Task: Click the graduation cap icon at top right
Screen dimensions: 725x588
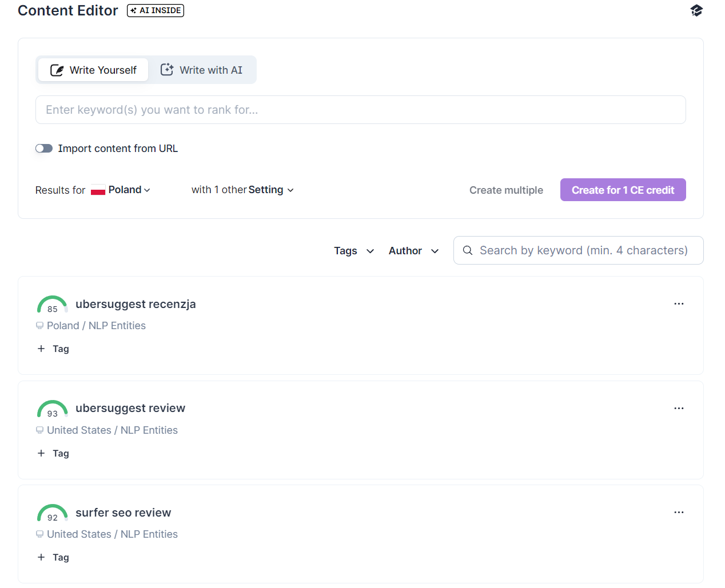Action: pos(696,10)
